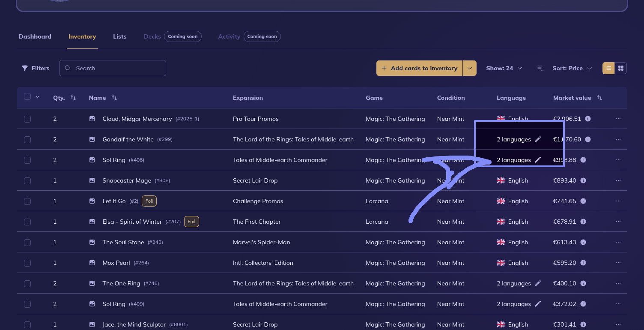The width and height of the screenshot is (644, 330).
Task: Open the Sort: Price dropdown
Action: click(x=572, y=68)
